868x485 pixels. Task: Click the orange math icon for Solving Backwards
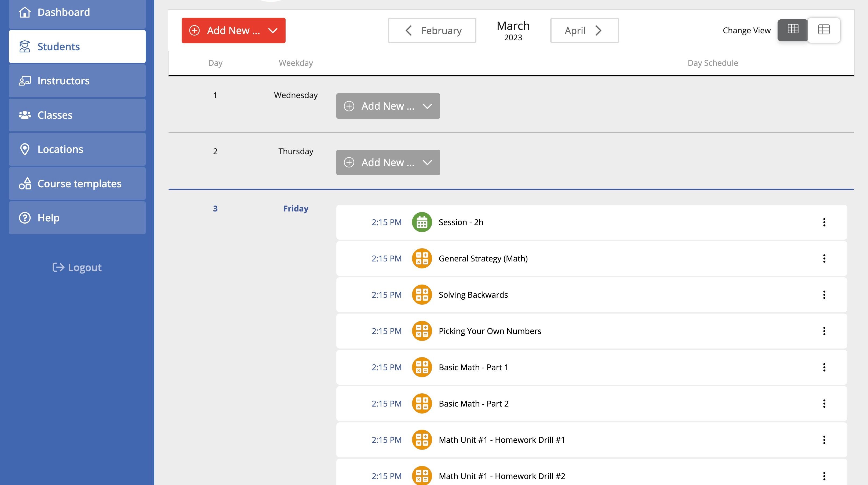422,295
